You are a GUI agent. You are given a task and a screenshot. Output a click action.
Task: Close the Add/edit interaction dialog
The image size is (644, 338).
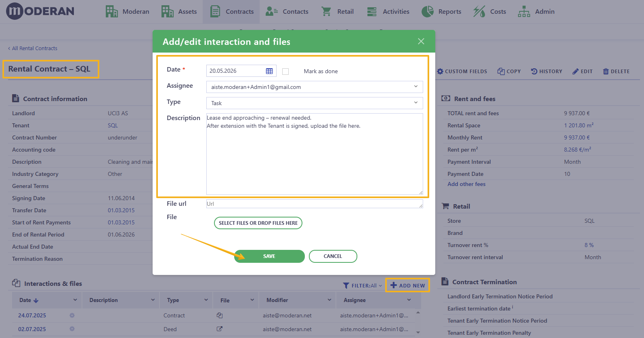tap(421, 41)
